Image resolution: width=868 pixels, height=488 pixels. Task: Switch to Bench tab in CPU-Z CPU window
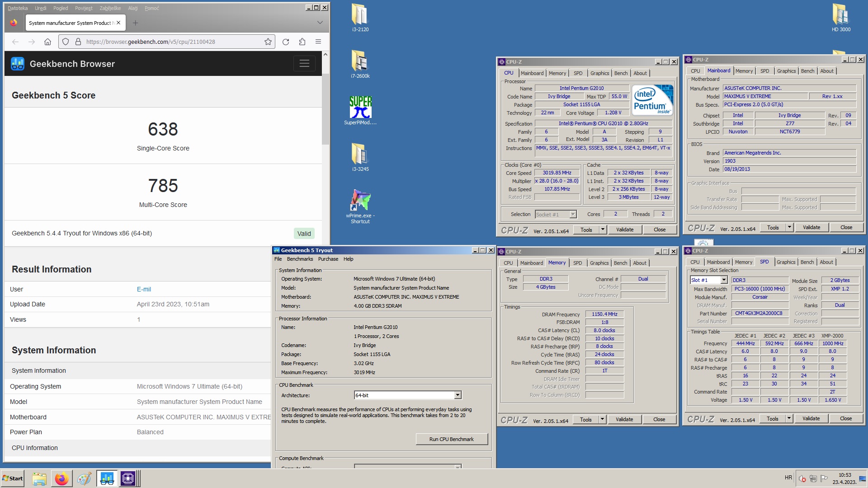[x=621, y=73]
